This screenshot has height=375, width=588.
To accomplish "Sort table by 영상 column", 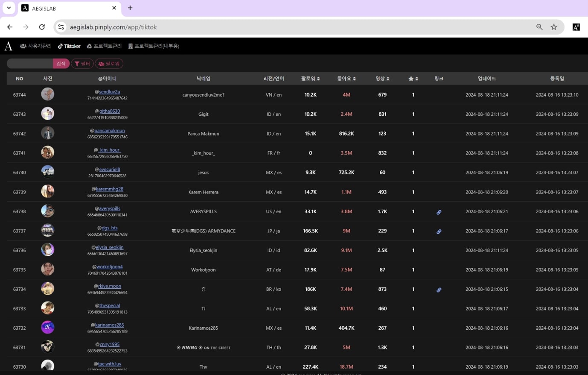I will tap(382, 79).
